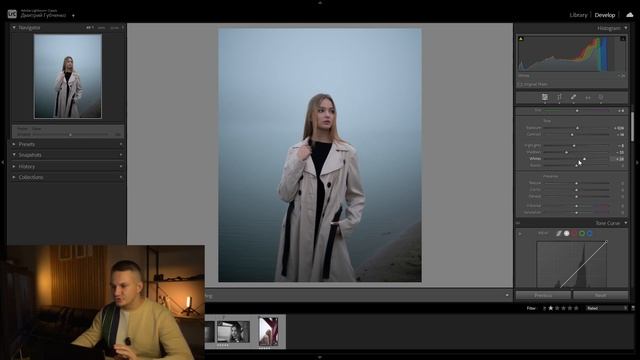The height and width of the screenshot is (360, 640).
Task: Set Navigator zoom to FIT
Action: [x=89, y=28]
